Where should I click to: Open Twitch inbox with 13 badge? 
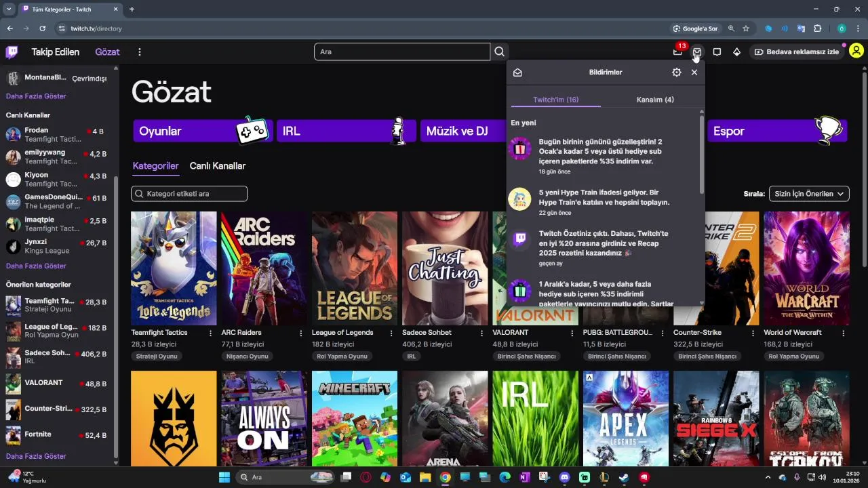point(677,52)
